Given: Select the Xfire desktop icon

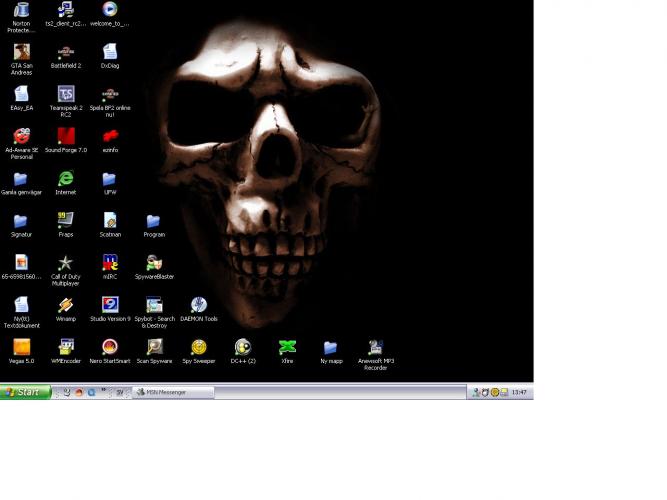Looking at the screenshot, I should [x=287, y=347].
